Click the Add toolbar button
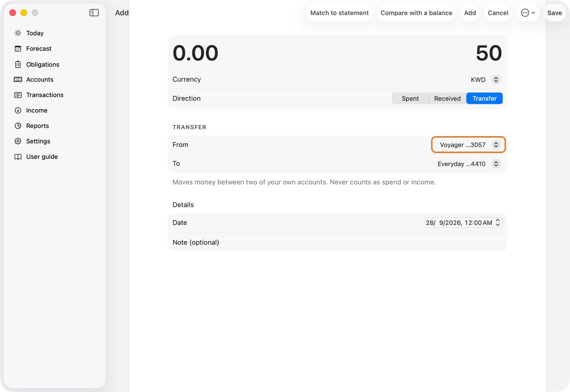 [x=470, y=13]
